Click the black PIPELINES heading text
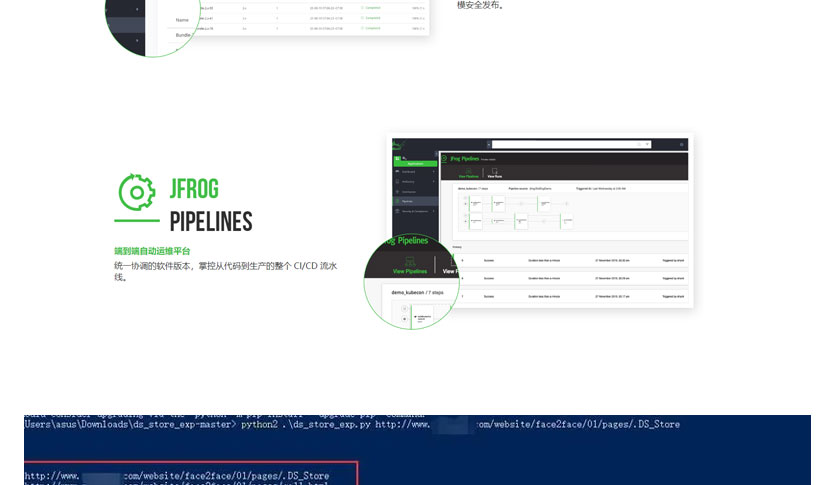The image size is (840, 485). pyautogui.click(x=211, y=222)
